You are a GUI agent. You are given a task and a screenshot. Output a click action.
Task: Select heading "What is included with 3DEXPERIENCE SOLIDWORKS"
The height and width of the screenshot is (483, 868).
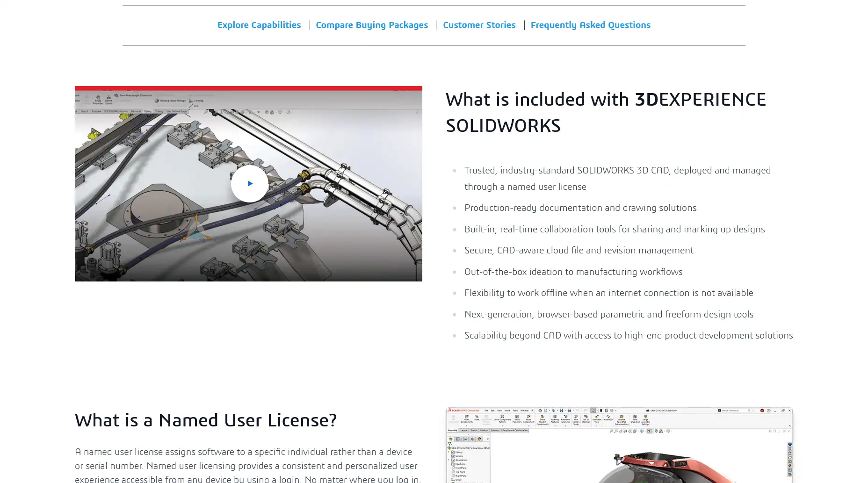tap(606, 112)
